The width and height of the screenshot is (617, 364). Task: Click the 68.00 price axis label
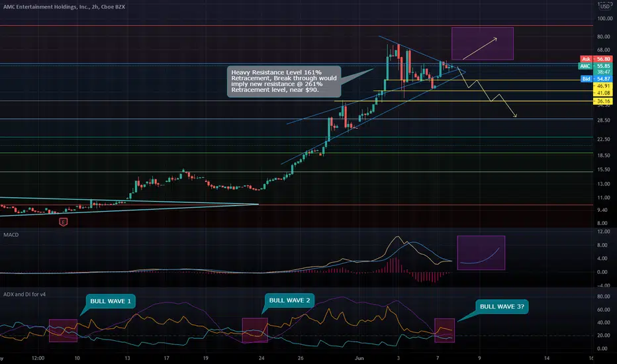[x=604, y=50]
